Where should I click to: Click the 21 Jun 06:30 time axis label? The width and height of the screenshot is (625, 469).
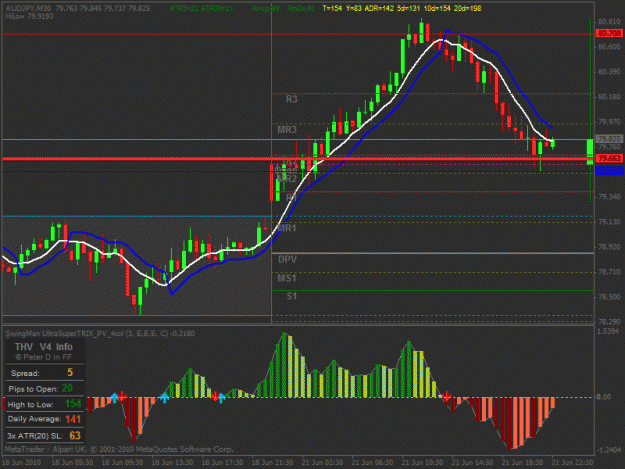pyautogui.click(x=372, y=463)
